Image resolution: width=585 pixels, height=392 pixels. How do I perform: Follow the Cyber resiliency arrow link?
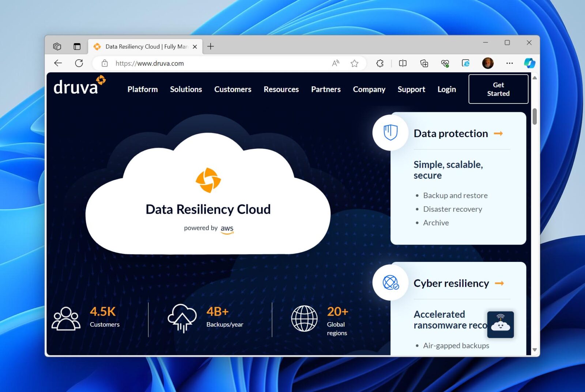click(x=499, y=283)
